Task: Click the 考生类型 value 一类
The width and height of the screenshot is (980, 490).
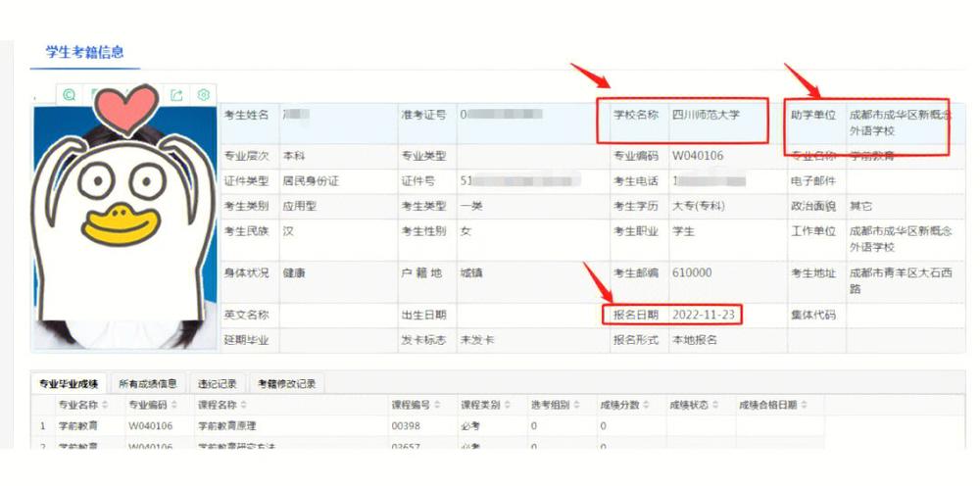Action: pos(471,206)
